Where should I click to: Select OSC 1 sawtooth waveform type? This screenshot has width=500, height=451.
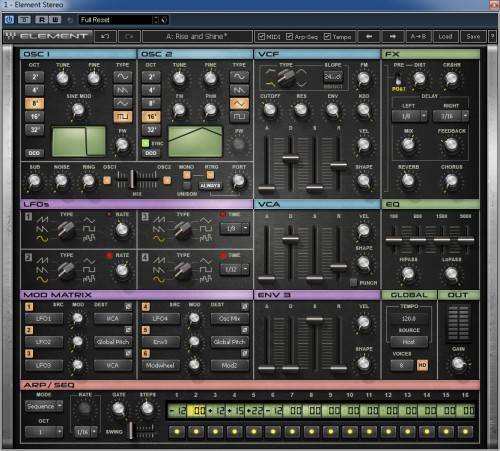coord(123,90)
